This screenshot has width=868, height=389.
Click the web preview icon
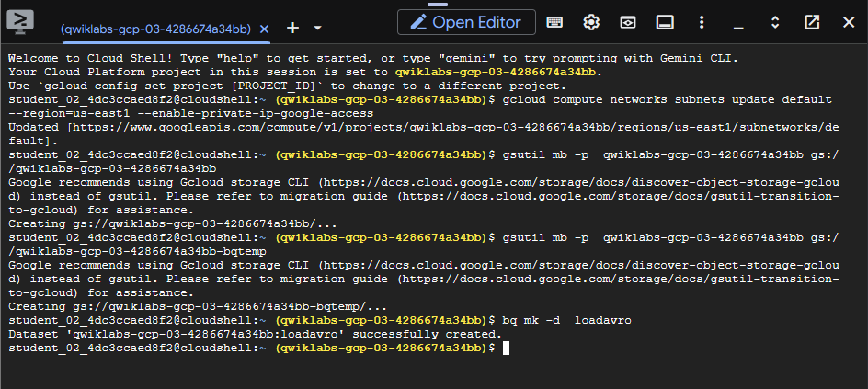(628, 22)
